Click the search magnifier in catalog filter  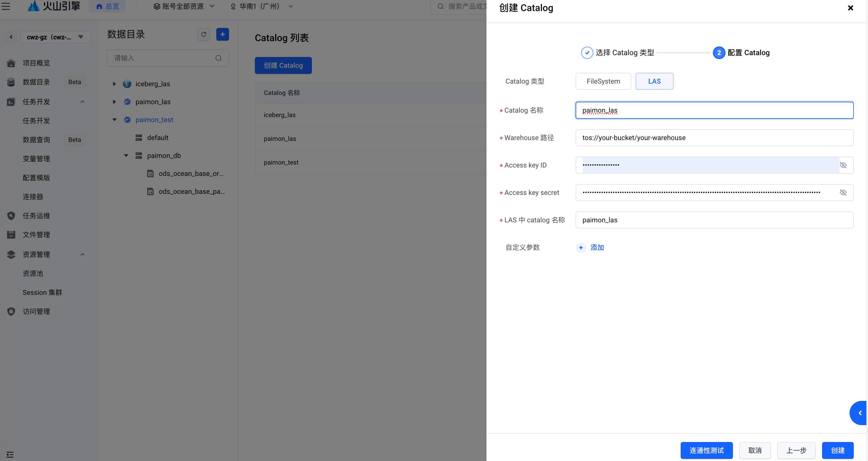click(218, 58)
